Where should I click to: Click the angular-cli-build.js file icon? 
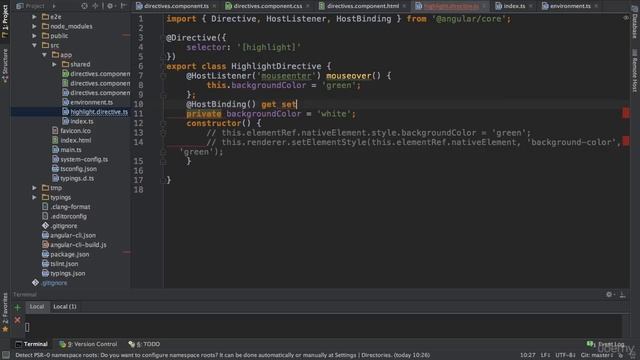point(45,244)
